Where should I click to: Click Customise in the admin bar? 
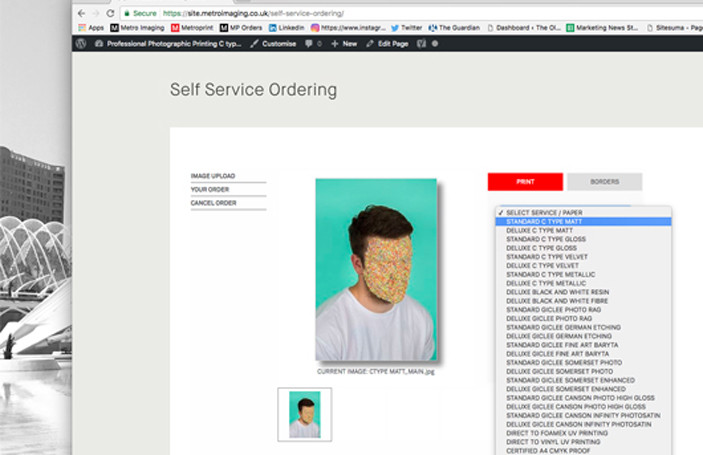(273, 43)
